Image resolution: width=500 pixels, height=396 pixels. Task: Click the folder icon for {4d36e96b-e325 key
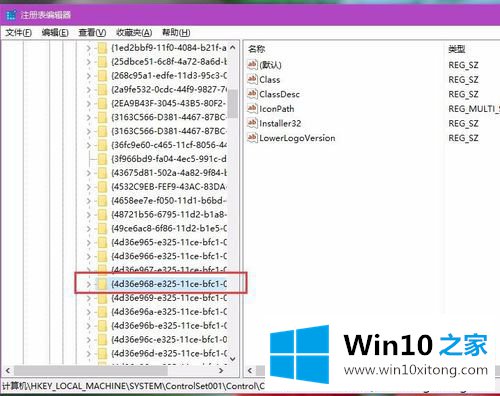[102, 326]
